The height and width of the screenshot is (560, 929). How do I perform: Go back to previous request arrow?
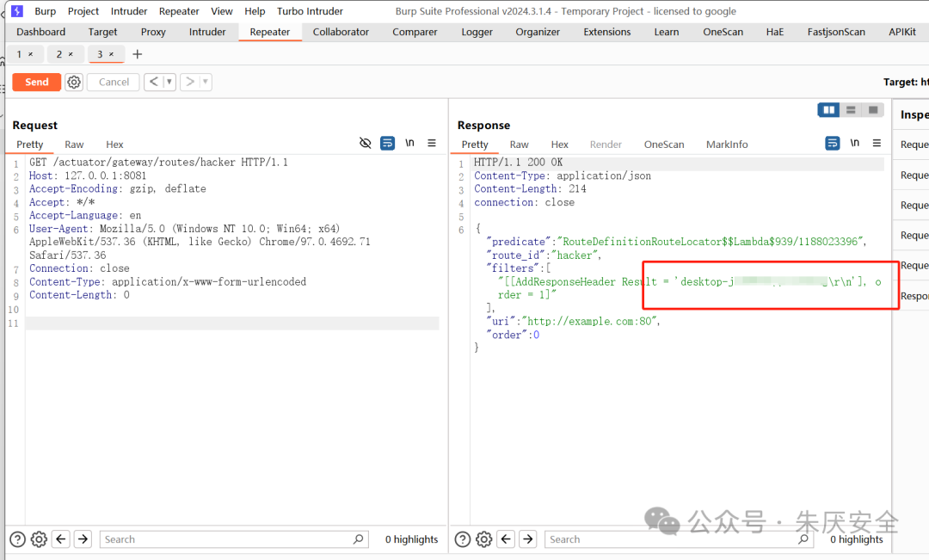[x=153, y=82]
